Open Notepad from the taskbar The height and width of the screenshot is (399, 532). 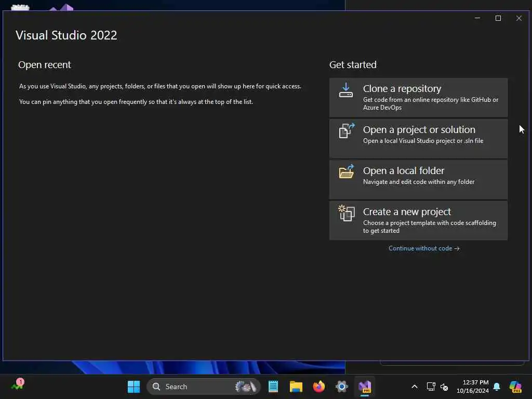click(x=273, y=387)
